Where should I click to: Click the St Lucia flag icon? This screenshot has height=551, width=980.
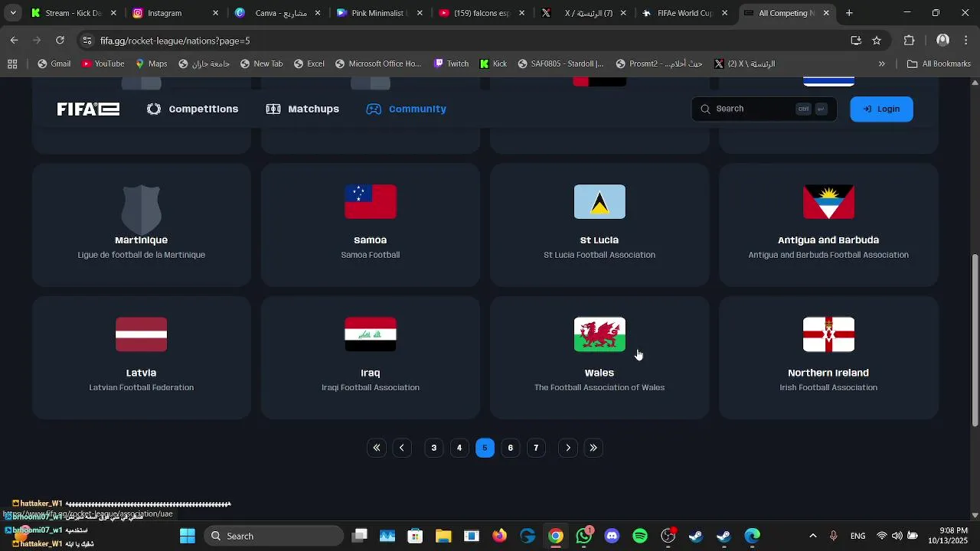[599, 202]
